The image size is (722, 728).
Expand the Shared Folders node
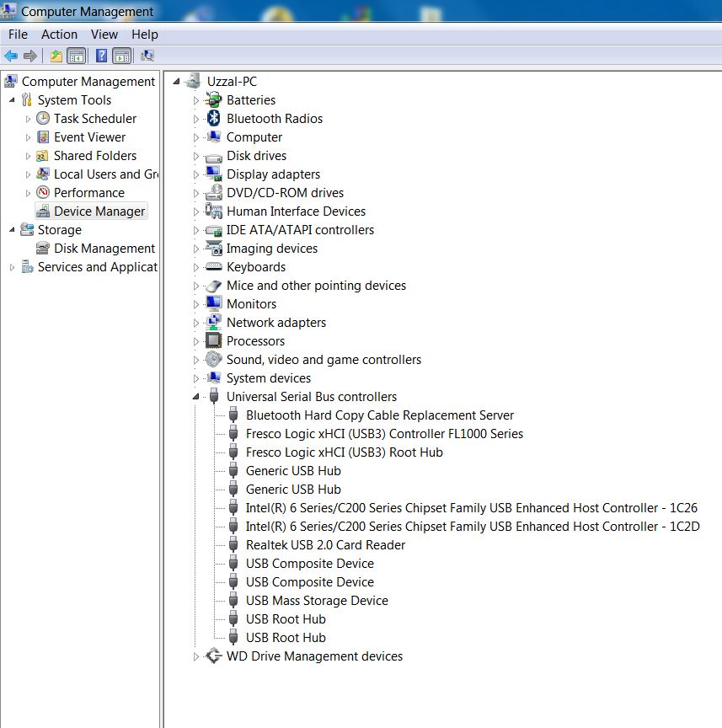[x=28, y=156]
